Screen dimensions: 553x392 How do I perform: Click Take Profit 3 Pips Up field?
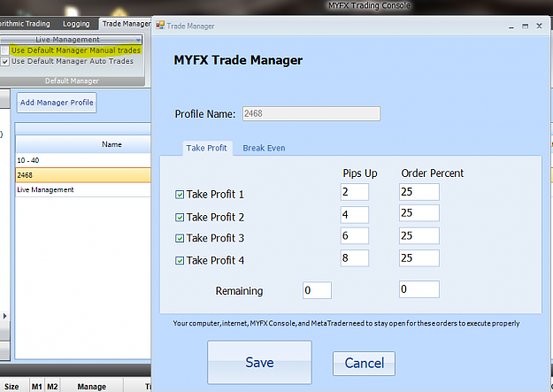click(x=355, y=235)
